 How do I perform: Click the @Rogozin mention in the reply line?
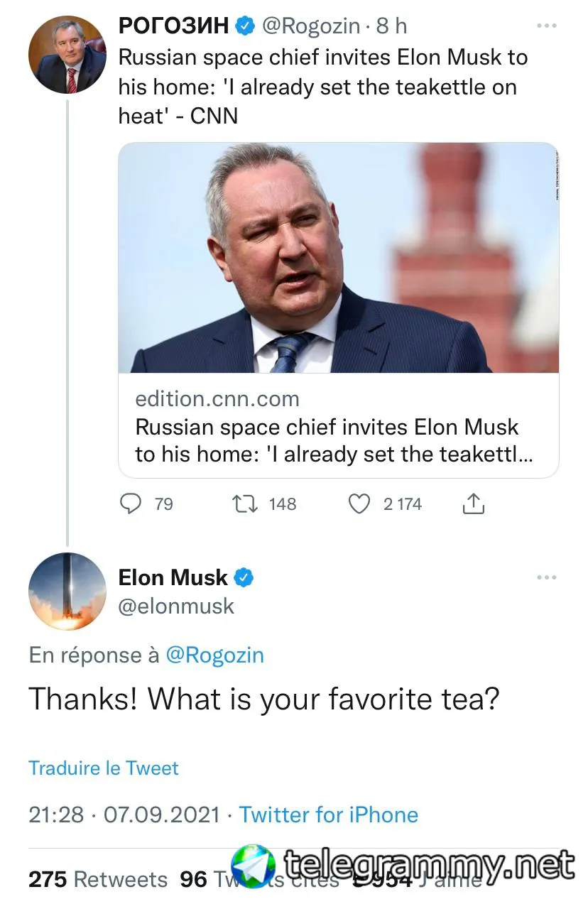tap(214, 655)
